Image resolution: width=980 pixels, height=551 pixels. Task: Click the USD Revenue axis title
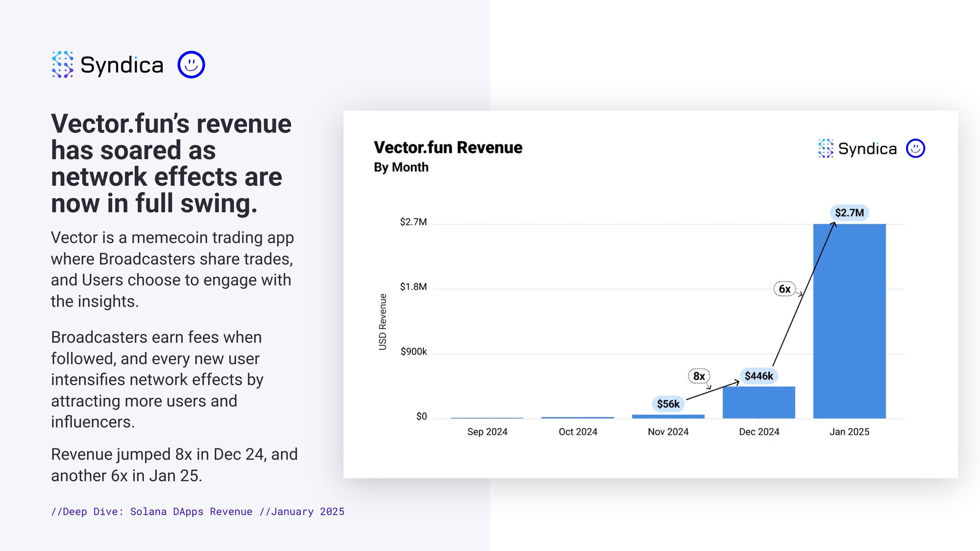coord(383,322)
